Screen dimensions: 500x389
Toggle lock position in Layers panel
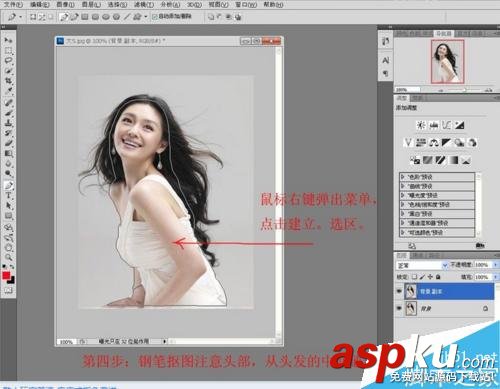click(430, 277)
